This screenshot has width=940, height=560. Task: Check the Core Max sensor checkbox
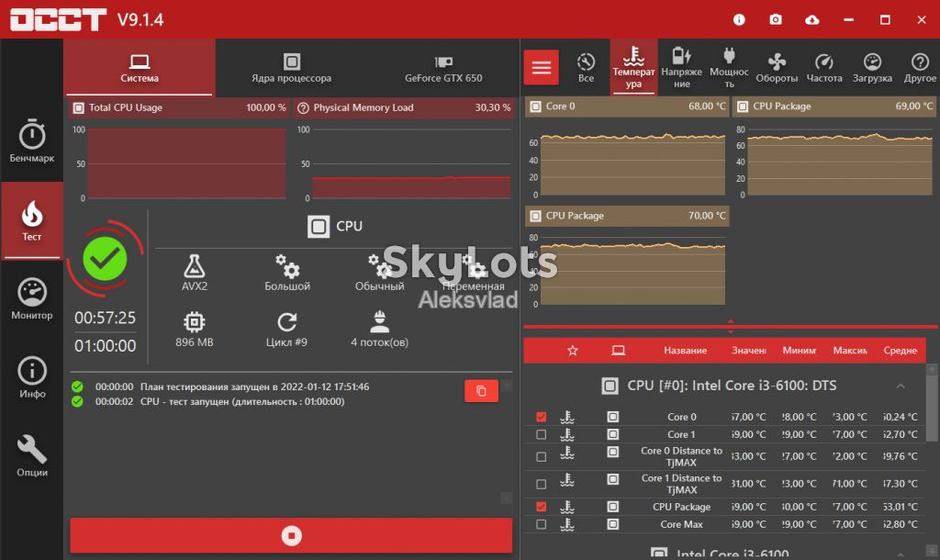(542, 524)
